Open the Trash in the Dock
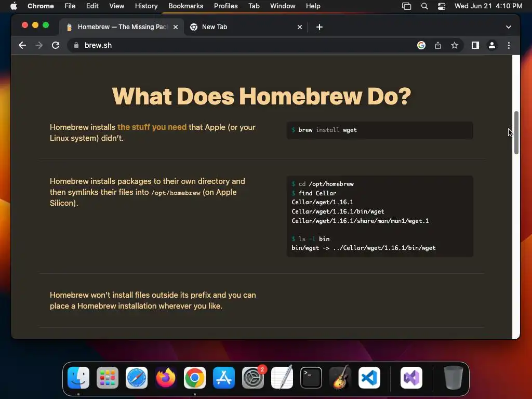This screenshot has width=532, height=399. pos(453,378)
